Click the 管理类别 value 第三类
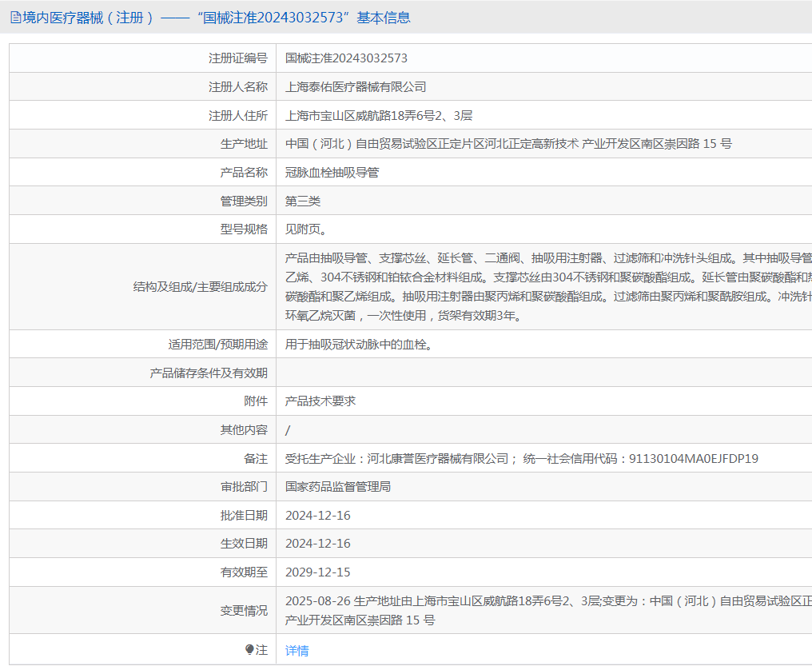 tap(303, 201)
